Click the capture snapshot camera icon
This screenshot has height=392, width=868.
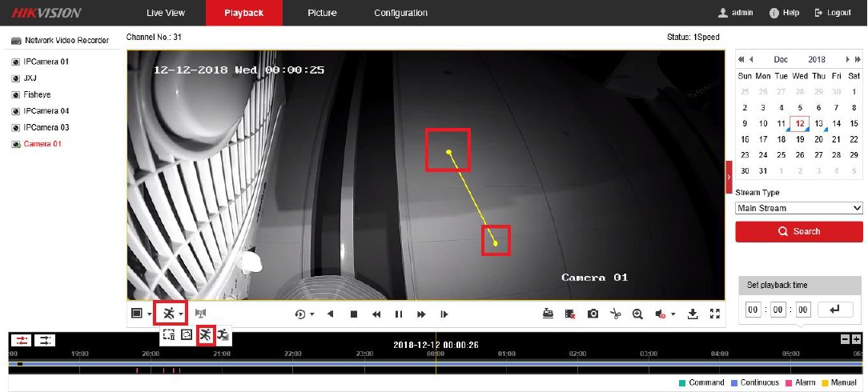coord(593,314)
